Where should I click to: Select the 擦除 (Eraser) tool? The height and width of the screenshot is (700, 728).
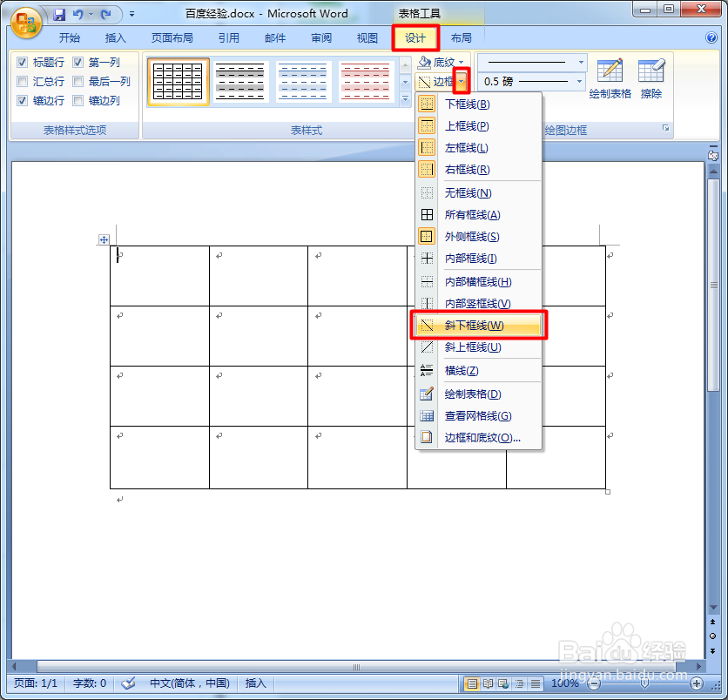pos(652,78)
